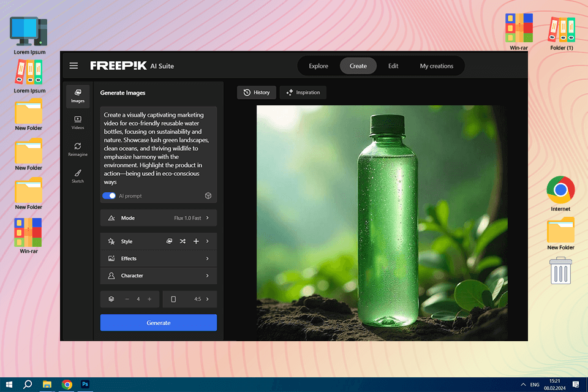Open the Inspiration panel

point(303,92)
